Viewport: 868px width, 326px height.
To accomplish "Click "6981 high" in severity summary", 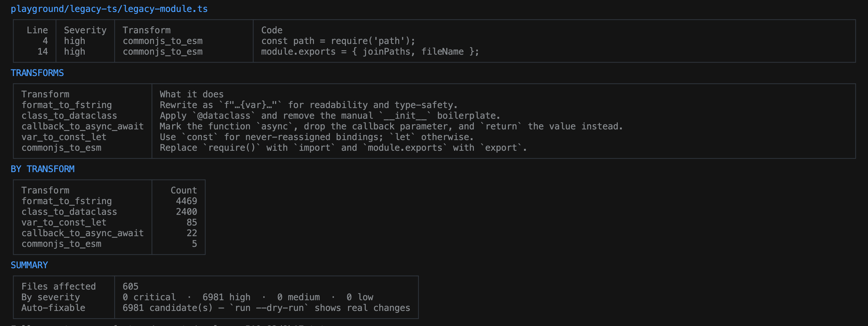I will click(x=226, y=297).
